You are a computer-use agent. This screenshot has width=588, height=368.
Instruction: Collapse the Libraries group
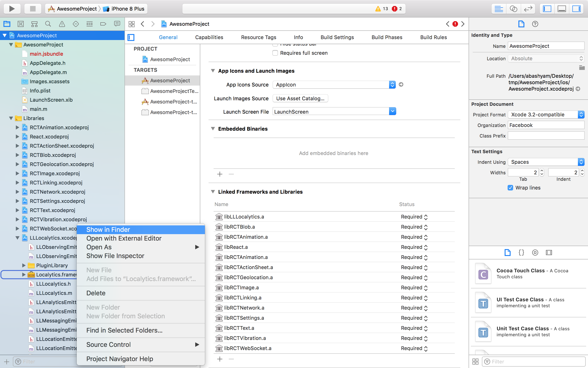point(11,118)
